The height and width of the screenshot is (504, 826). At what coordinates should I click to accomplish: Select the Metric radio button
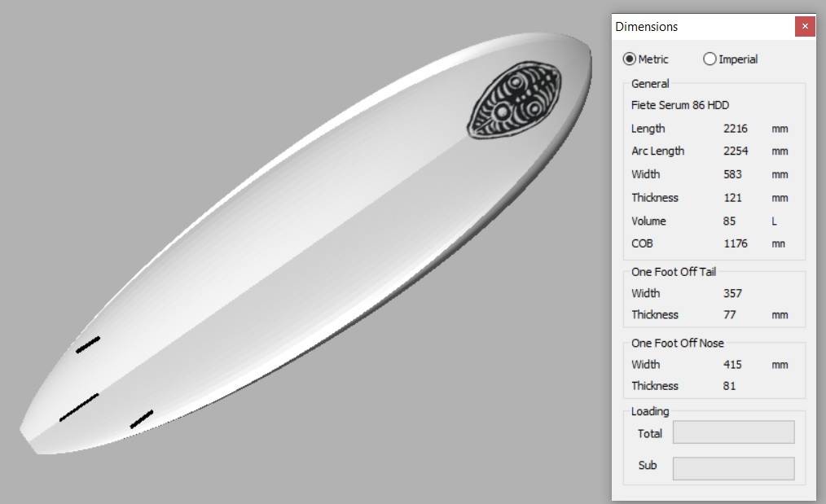click(630, 59)
